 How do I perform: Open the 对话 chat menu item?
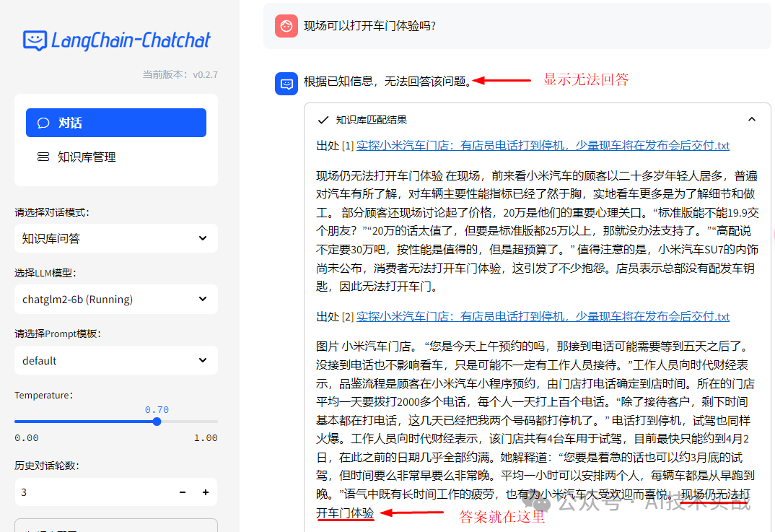pyautogui.click(x=116, y=123)
